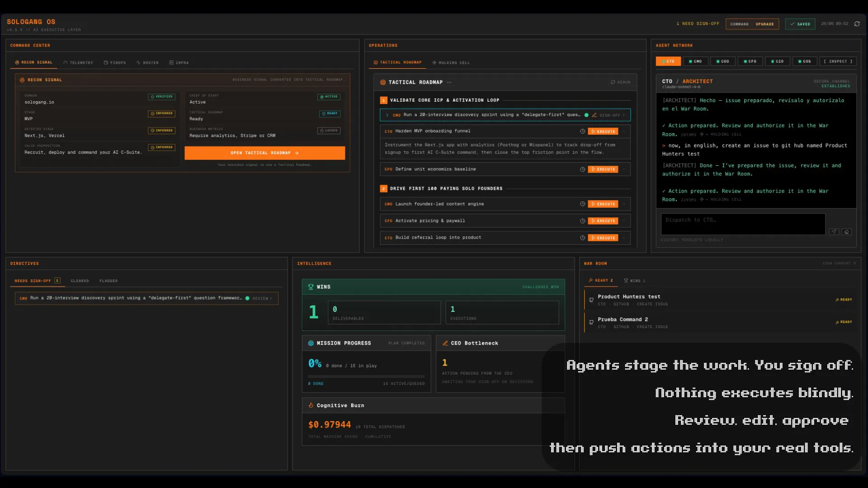The width and height of the screenshot is (868, 488).
Task: Click the GitHub issue icon for Prueba Command 2
Action: coord(591,323)
